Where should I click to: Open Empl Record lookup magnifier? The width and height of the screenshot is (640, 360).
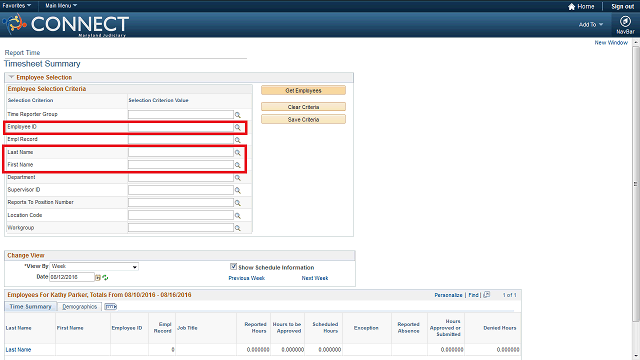[x=238, y=140]
